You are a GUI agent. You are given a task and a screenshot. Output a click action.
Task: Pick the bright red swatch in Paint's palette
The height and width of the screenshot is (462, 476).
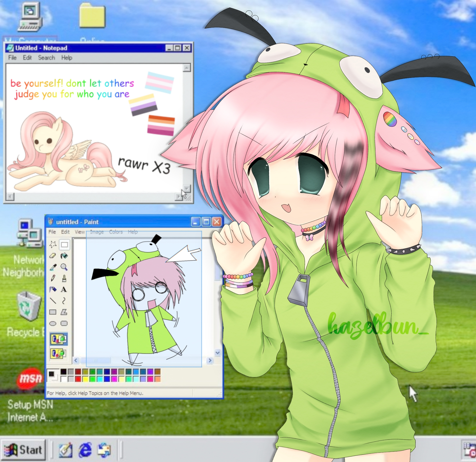point(78,379)
